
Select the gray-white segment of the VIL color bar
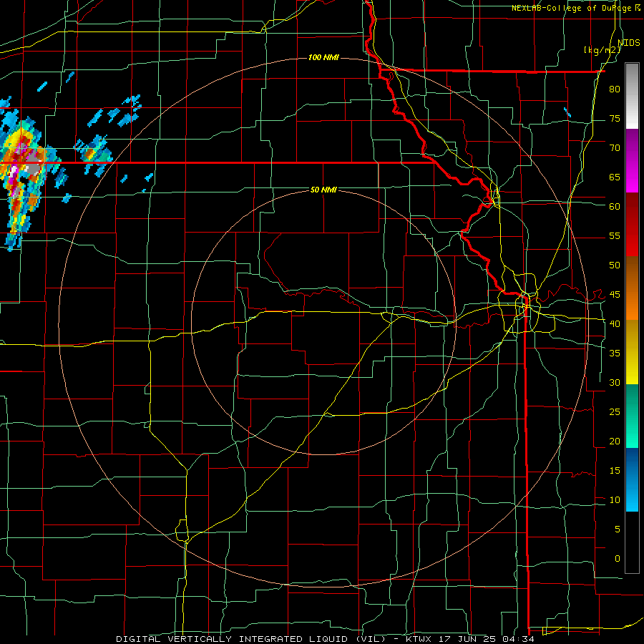[x=632, y=96]
